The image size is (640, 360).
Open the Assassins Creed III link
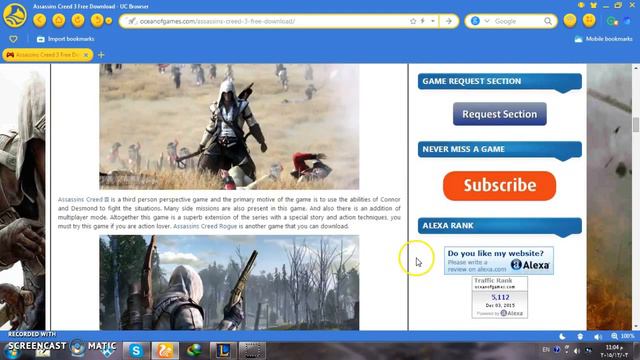click(83, 200)
